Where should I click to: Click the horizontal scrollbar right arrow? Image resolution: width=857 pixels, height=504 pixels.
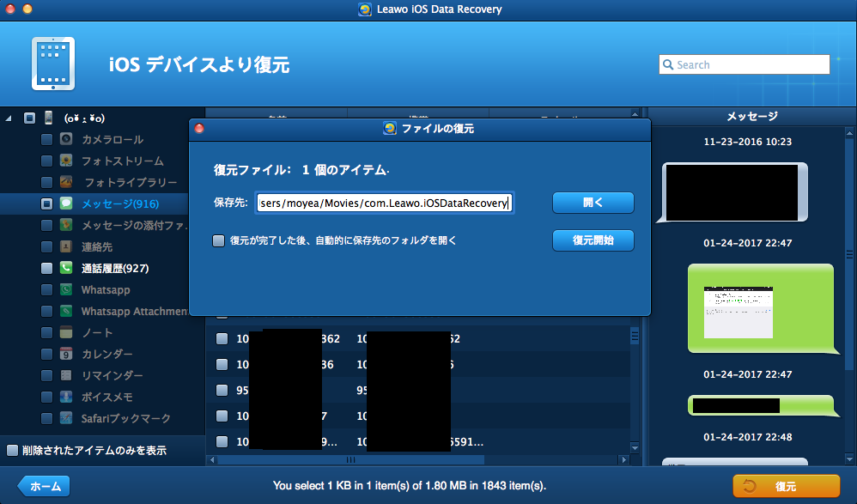[623, 459]
